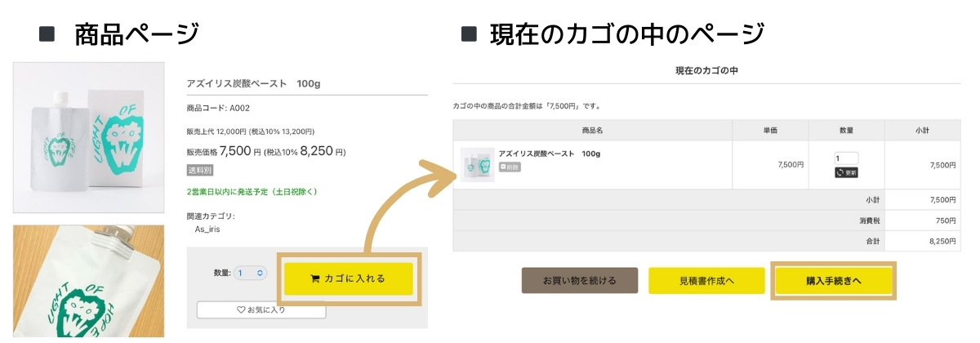This screenshot has height=343, width=980.
Task: Click the cart quantity input field
Action: click(x=846, y=158)
